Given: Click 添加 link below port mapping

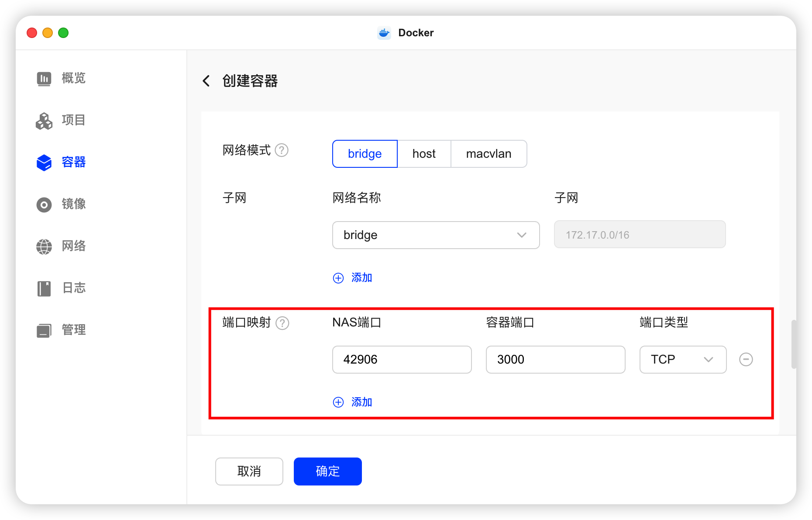Looking at the screenshot, I should click(361, 402).
